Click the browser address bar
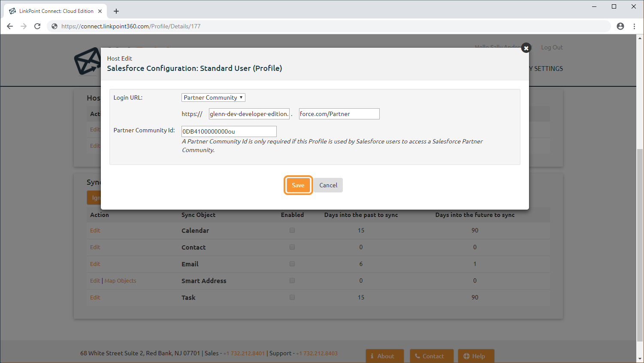The width and height of the screenshot is (644, 363). point(328,26)
